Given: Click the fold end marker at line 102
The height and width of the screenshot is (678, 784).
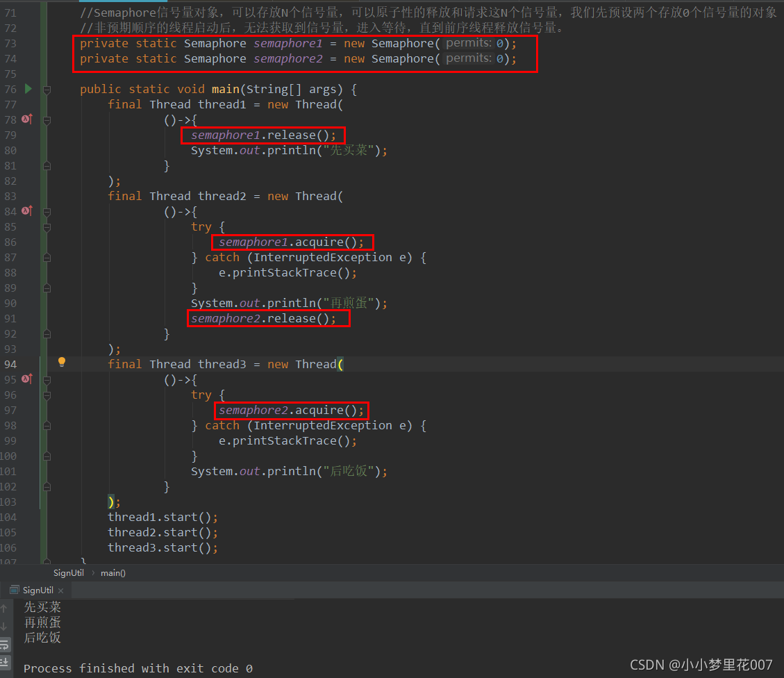Looking at the screenshot, I should [47, 487].
